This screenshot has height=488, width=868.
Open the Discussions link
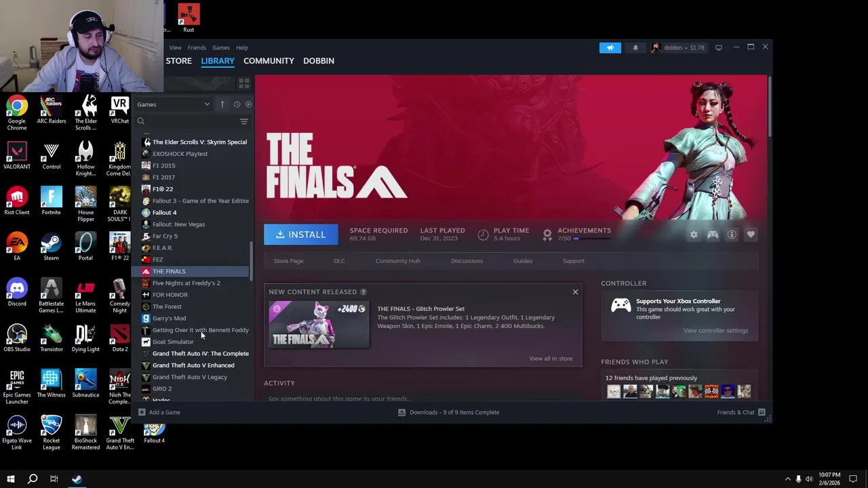(x=467, y=261)
